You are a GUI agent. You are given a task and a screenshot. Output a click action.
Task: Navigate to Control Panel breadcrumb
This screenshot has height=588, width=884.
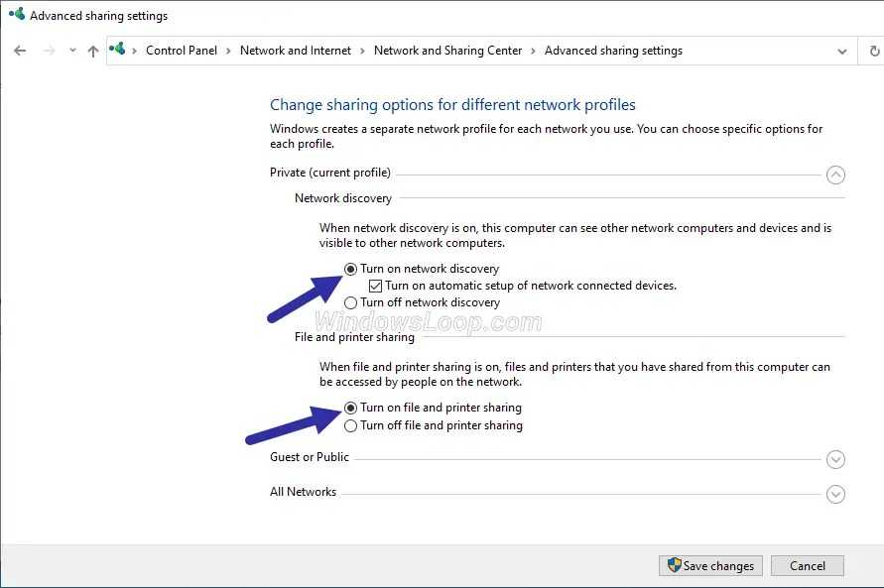181,51
